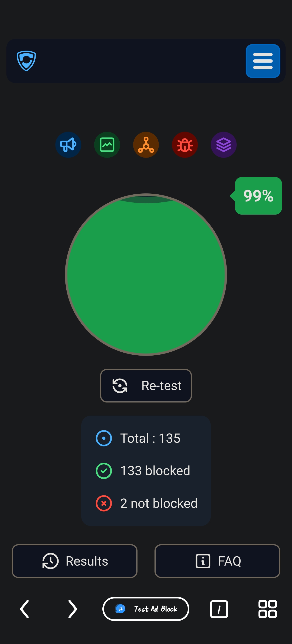The image size is (292, 644).
Task: Select the Total : 135 row
Action: pos(146,438)
